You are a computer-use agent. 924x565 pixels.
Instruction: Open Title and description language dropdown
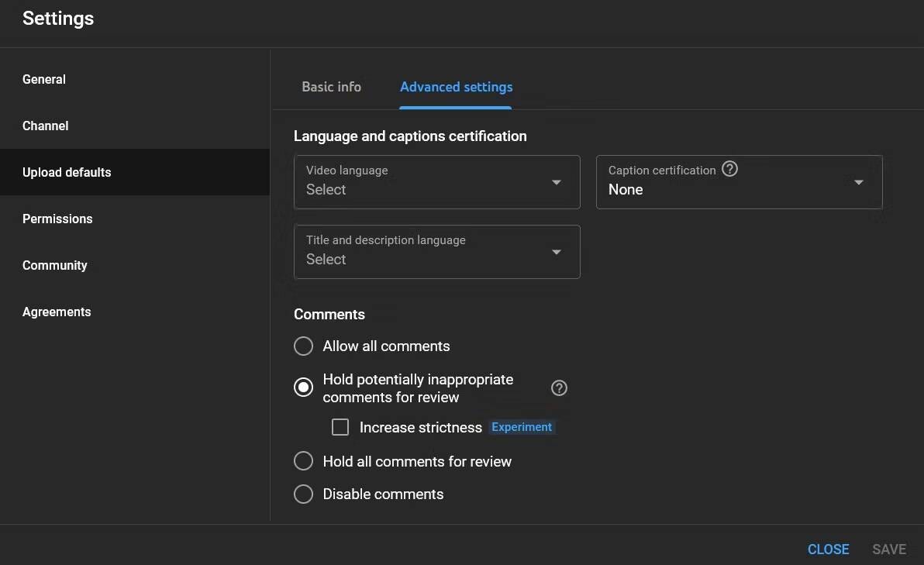coord(436,252)
